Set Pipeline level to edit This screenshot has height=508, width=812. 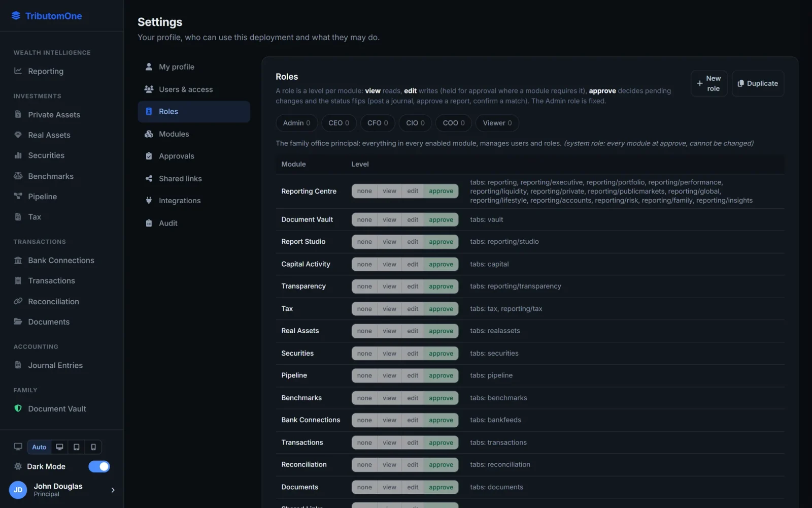coord(413,375)
